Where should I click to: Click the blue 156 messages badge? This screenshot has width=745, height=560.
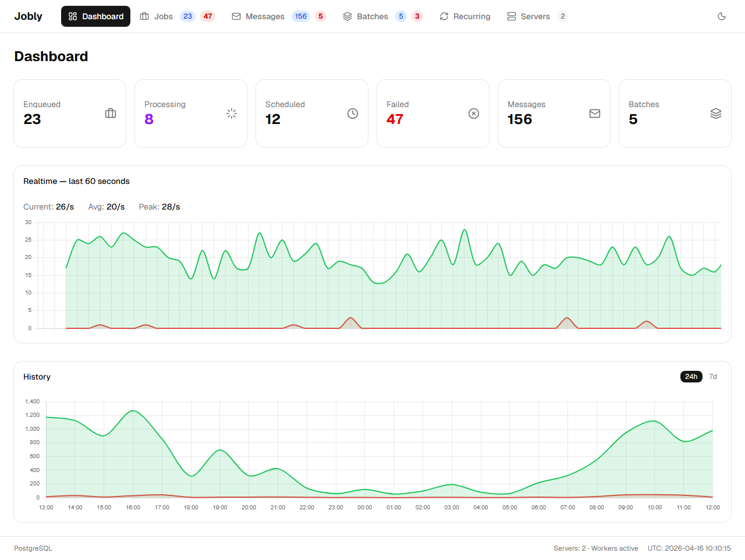coord(300,16)
